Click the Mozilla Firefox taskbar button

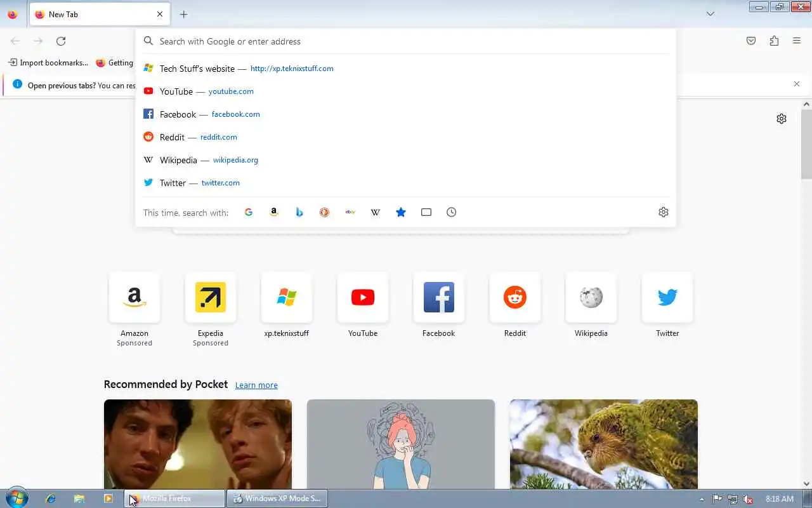(x=174, y=498)
